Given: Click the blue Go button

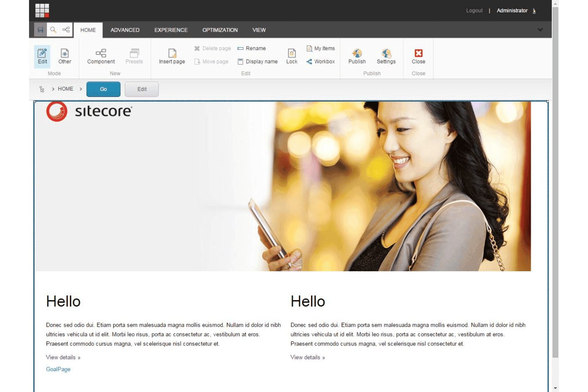Looking at the screenshot, I should click(x=103, y=89).
